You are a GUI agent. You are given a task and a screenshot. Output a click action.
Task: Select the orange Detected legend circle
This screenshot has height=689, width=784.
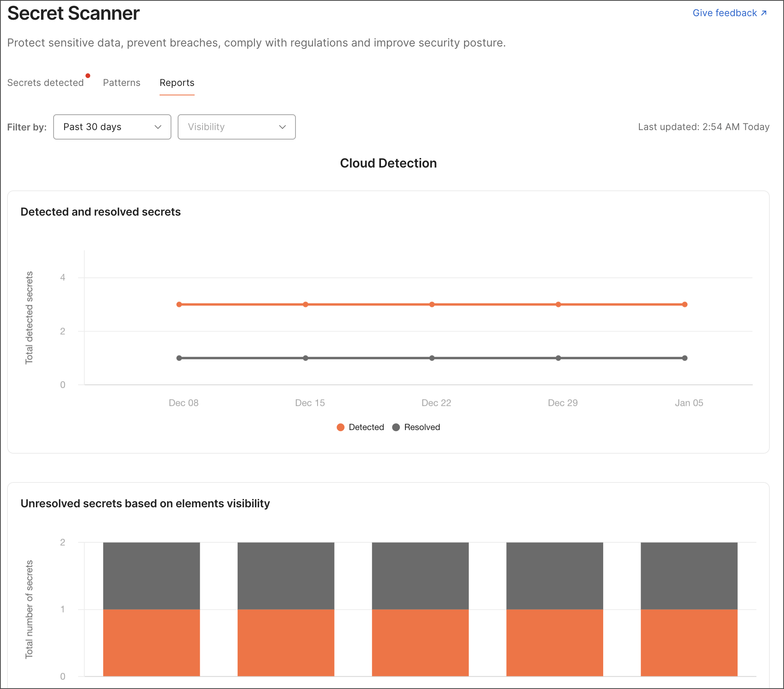(x=340, y=427)
